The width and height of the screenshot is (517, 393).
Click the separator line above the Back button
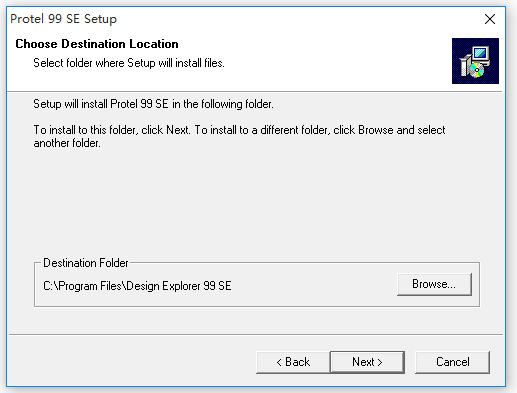click(x=256, y=334)
